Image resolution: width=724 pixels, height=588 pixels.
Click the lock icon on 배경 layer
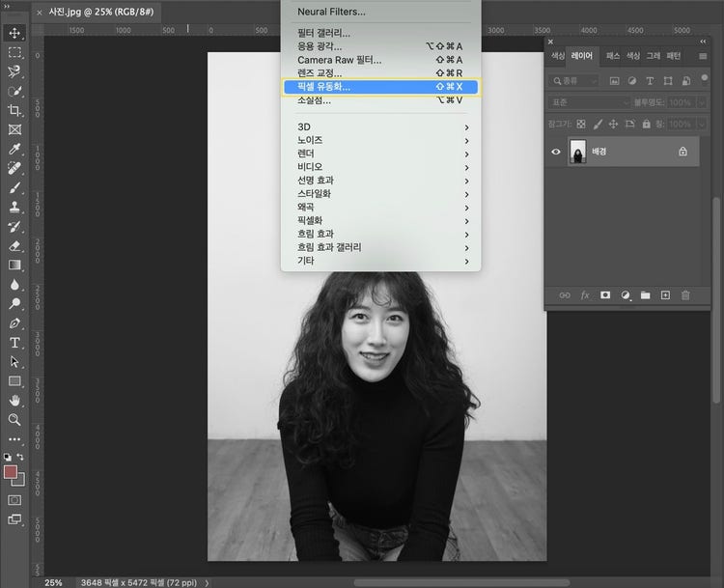(682, 152)
